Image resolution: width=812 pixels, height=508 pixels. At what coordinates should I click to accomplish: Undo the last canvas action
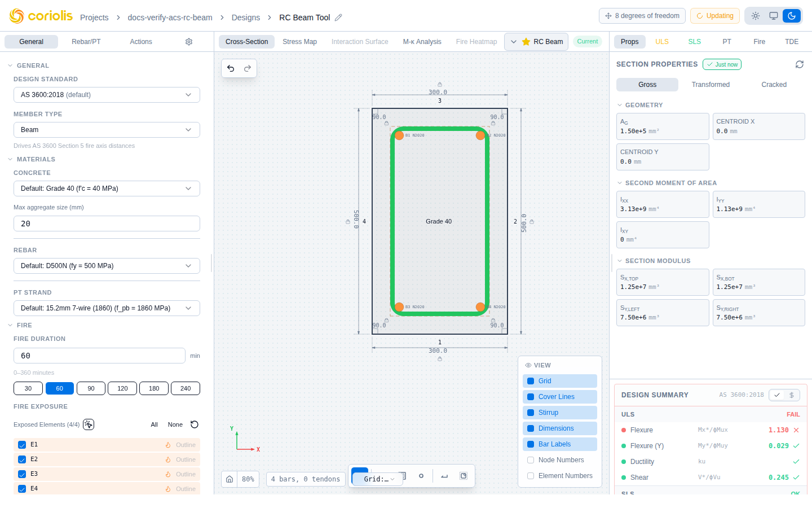click(231, 68)
